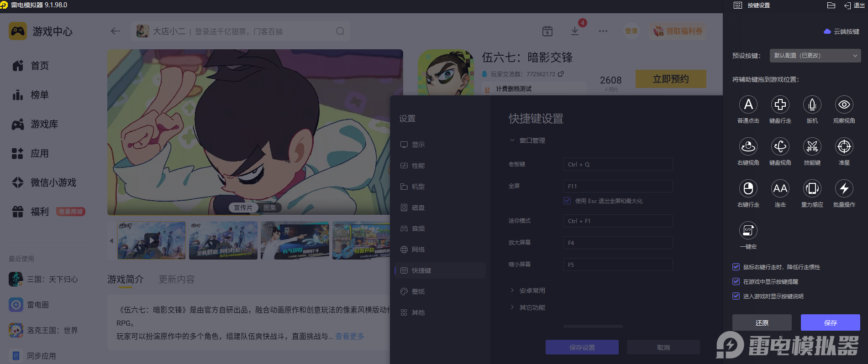Open the key-mapping folder icon in title bar
Image resolution: width=868 pixels, height=364 pixels.
click(831, 5)
